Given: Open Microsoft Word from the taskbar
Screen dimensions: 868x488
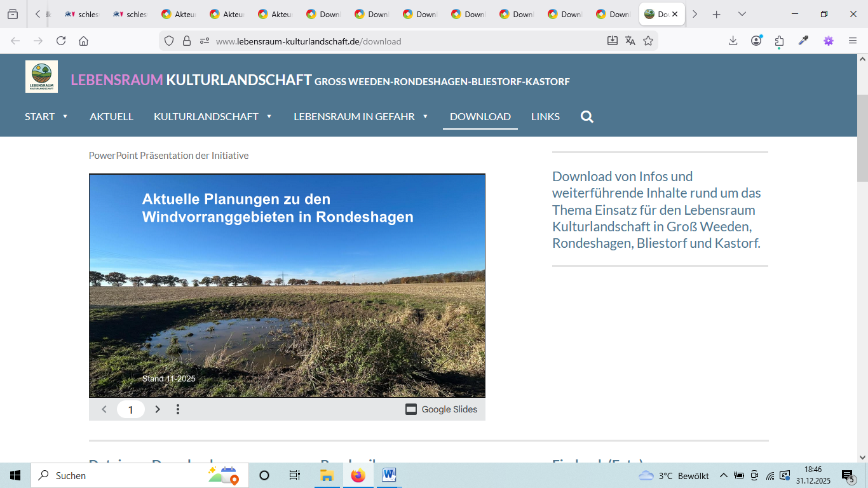Looking at the screenshot, I should click(389, 475).
